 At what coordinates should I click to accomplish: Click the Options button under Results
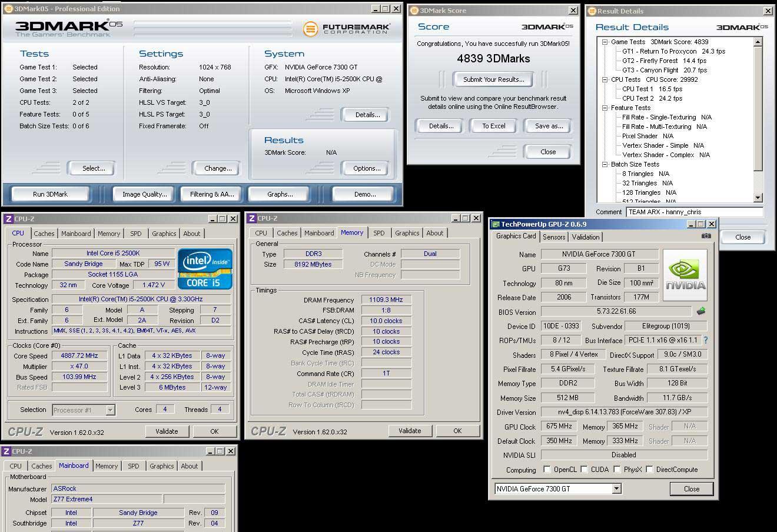point(366,168)
